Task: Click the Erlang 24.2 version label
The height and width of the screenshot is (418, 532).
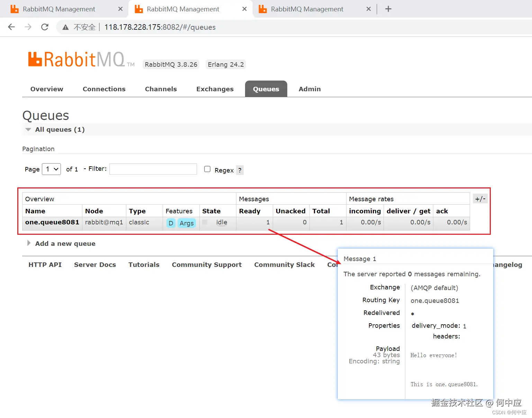Action: pos(226,65)
